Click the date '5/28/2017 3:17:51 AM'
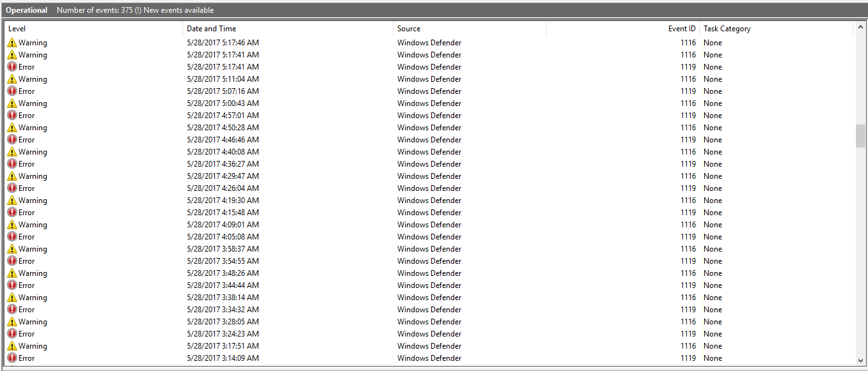 [x=223, y=346]
